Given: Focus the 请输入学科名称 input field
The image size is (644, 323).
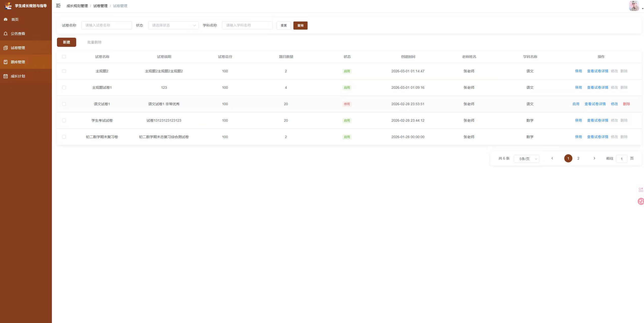Looking at the screenshot, I should point(247,25).
